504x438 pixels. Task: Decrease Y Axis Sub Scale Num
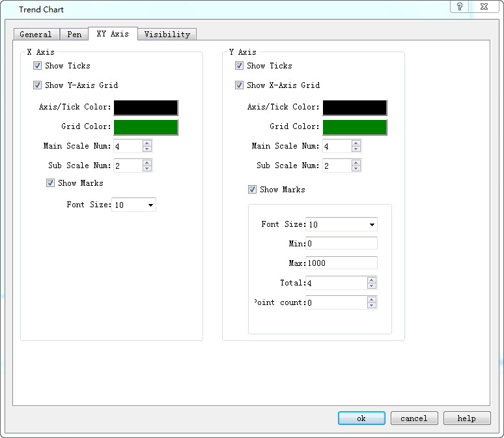[x=356, y=169]
